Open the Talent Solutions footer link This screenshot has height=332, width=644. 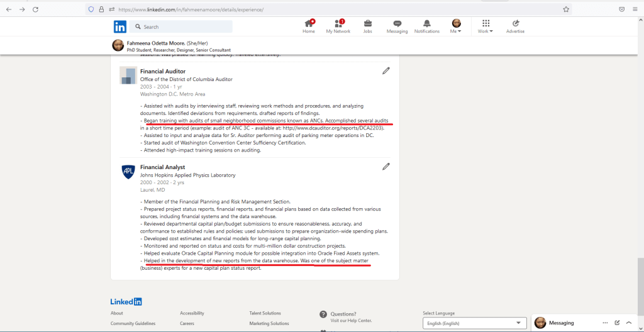[265, 313]
